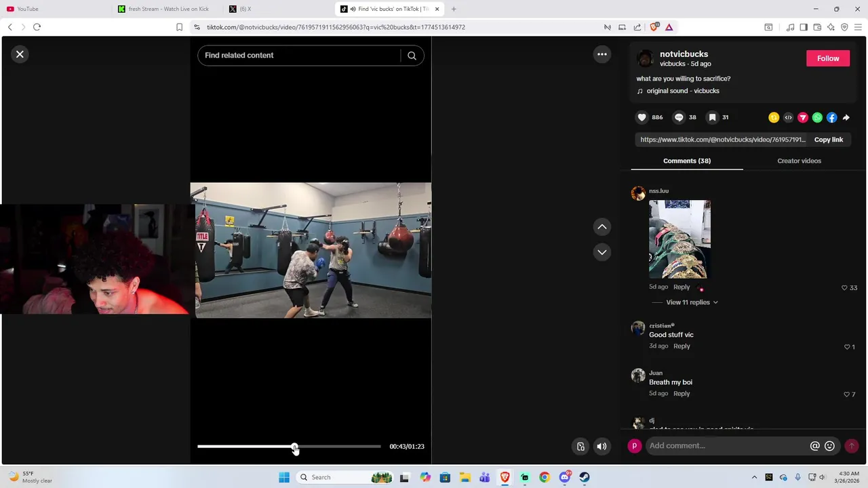
Task: Repost the video with yellow repost icon
Action: click(x=774, y=117)
